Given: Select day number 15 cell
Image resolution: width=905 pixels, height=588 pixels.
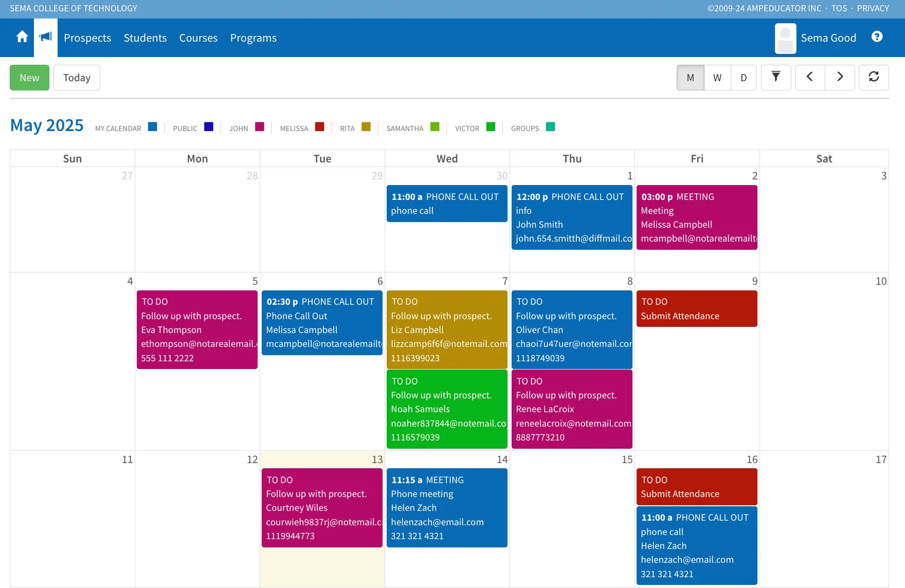Looking at the screenshot, I should pos(572,519).
